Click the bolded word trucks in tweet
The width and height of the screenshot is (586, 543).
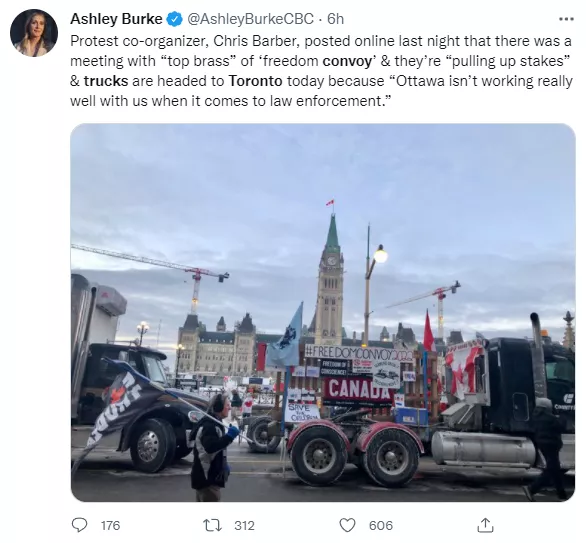pyautogui.click(x=106, y=81)
